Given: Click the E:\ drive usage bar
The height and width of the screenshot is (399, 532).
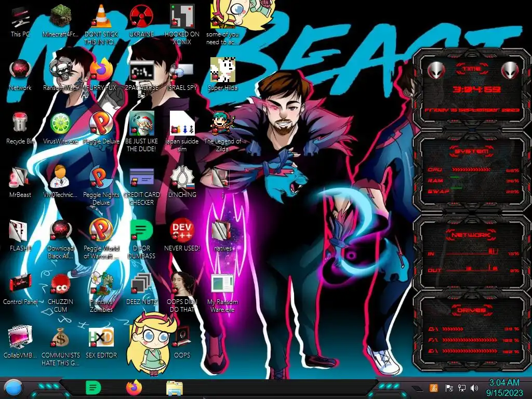Looking at the screenshot, I should click(470, 351).
